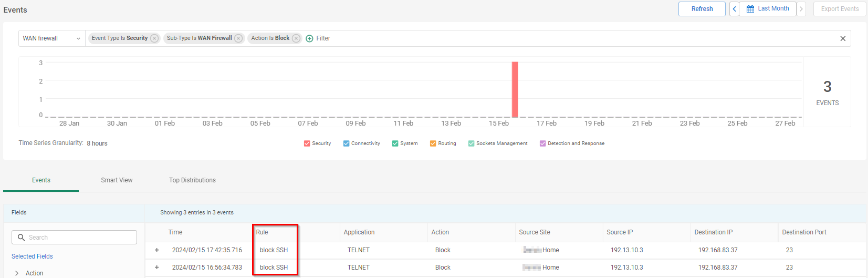
Task: Click the plus icon to add Filter
Action: [x=309, y=38]
